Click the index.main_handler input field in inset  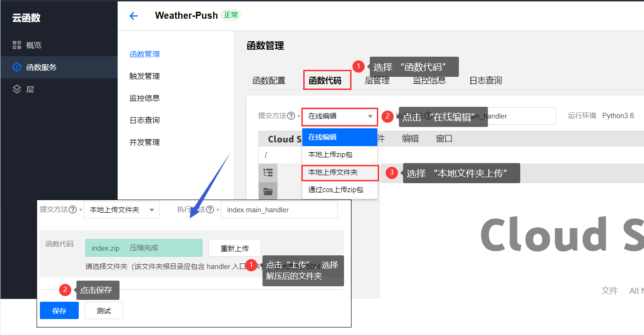279,210
